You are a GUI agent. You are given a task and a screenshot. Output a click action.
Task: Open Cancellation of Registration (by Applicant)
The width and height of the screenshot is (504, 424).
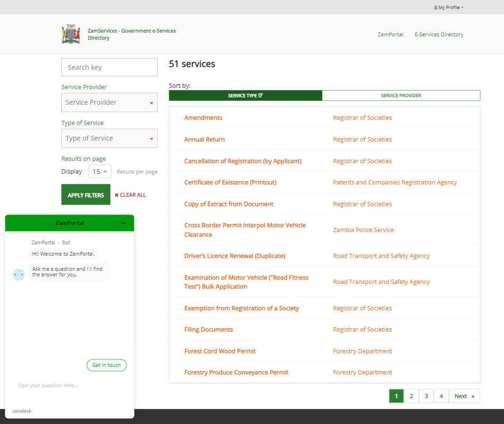tap(243, 161)
